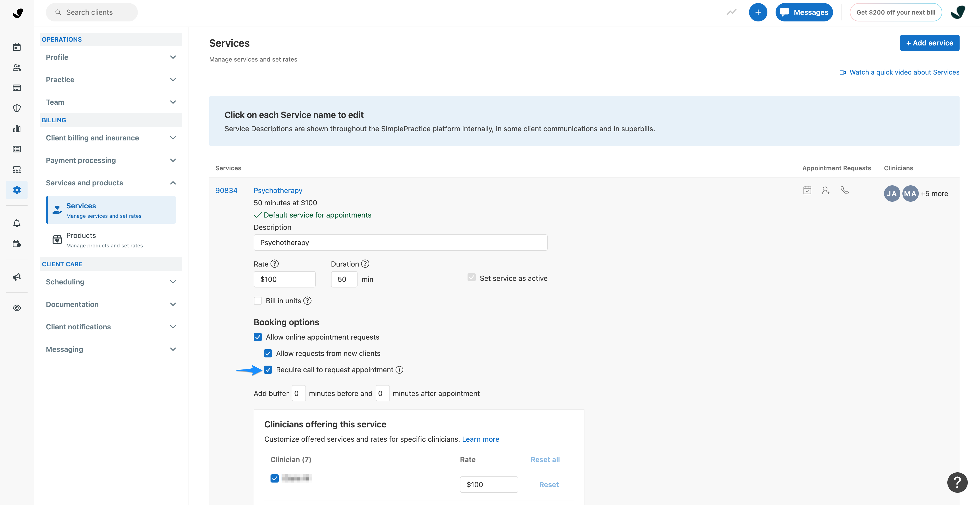Click the Add service button

(x=929, y=43)
